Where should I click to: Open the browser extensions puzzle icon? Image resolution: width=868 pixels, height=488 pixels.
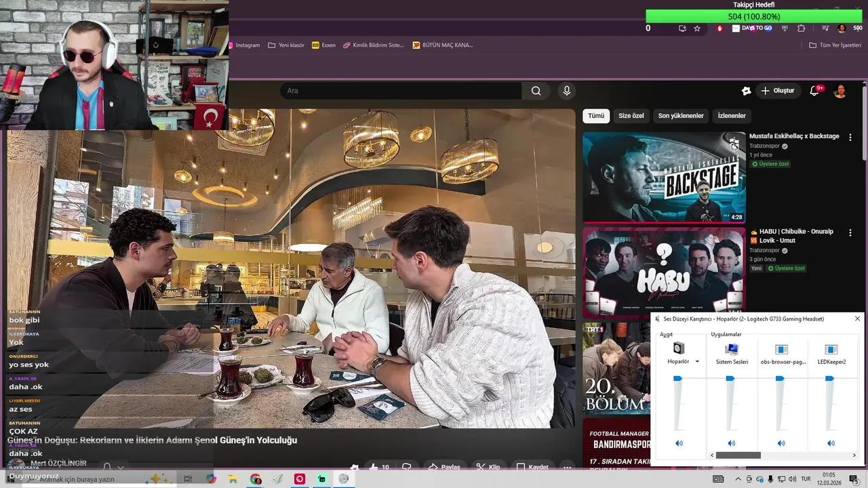(x=802, y=28)
